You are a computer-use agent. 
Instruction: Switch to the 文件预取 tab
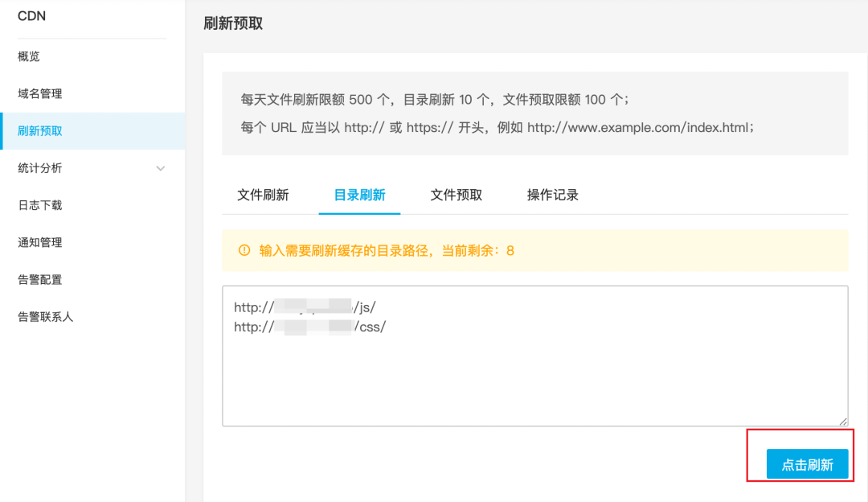point(456,195)
